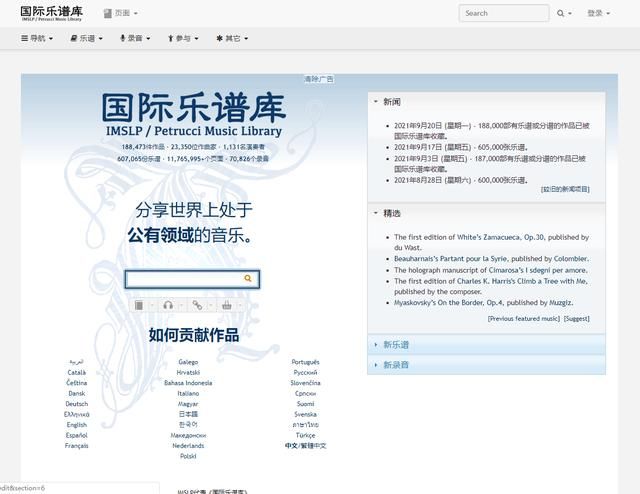640x494 pixels.
Task: Switch language to Deutsch
Action: tap(77, 404)
